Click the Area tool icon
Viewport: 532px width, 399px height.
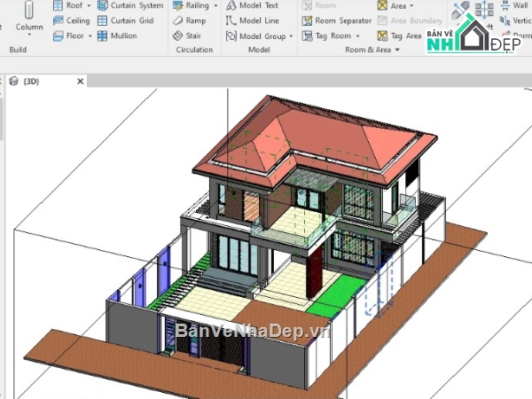382,5
